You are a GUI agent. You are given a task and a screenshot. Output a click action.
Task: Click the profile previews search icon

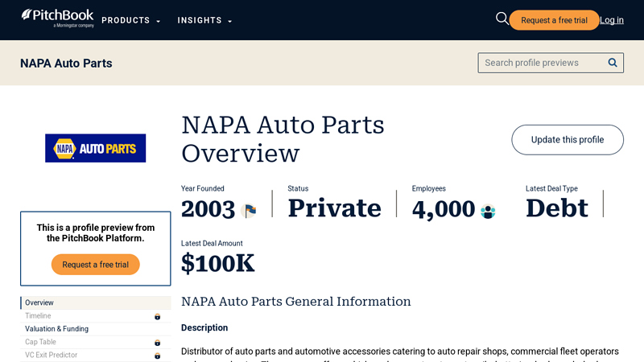tap(613, 63)
